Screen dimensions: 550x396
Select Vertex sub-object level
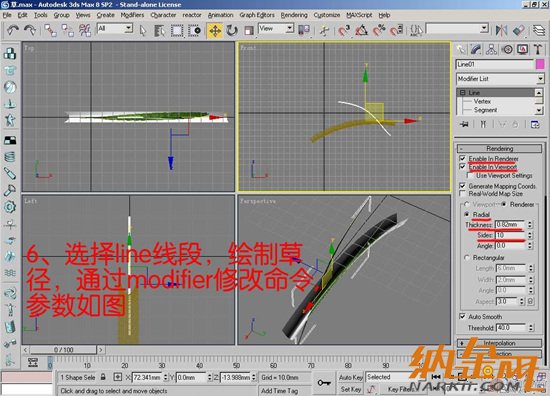coord(482,101)
